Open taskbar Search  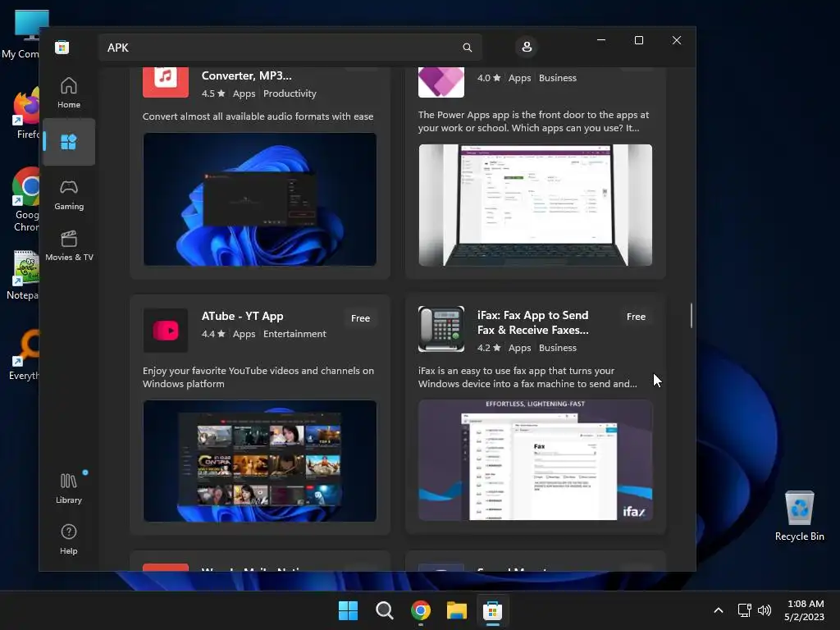click(385, 610)
